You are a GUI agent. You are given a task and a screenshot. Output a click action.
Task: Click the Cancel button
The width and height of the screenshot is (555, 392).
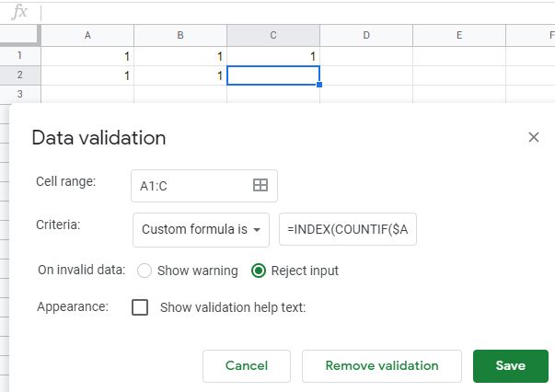[247, 366]
